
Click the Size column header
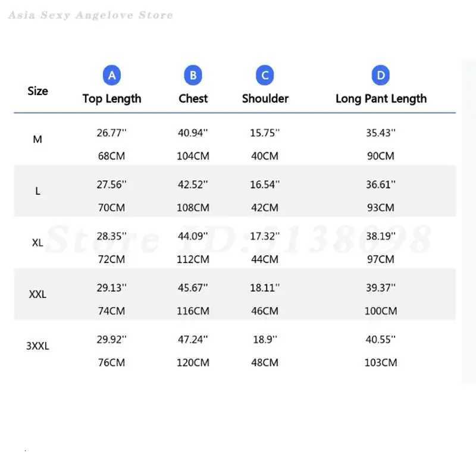37,91
